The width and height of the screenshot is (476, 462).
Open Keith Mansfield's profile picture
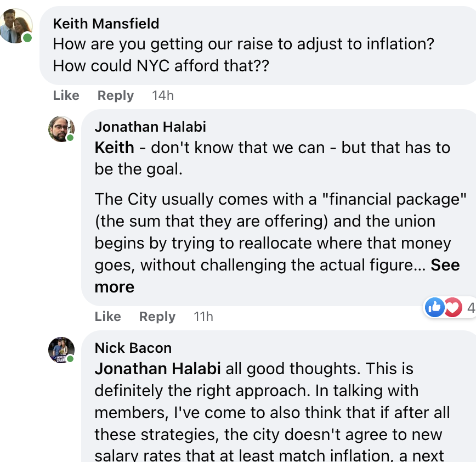coord(15,26)
